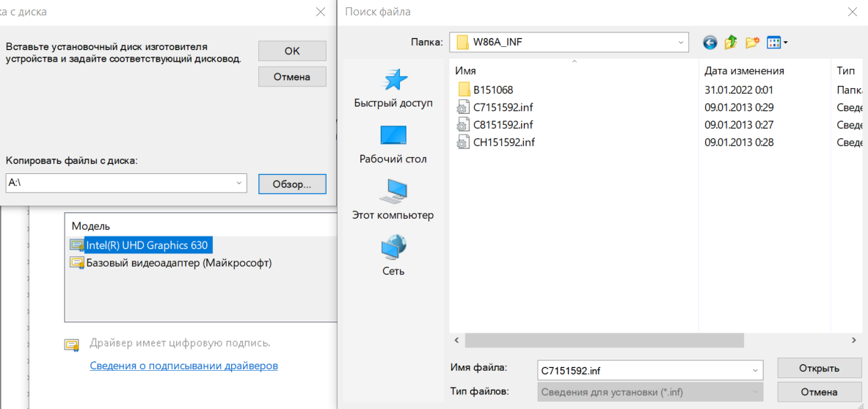This screenshot has height=409, width=868.
Task: Close the install from disk dialog
Action: click(x=321, y=12)
